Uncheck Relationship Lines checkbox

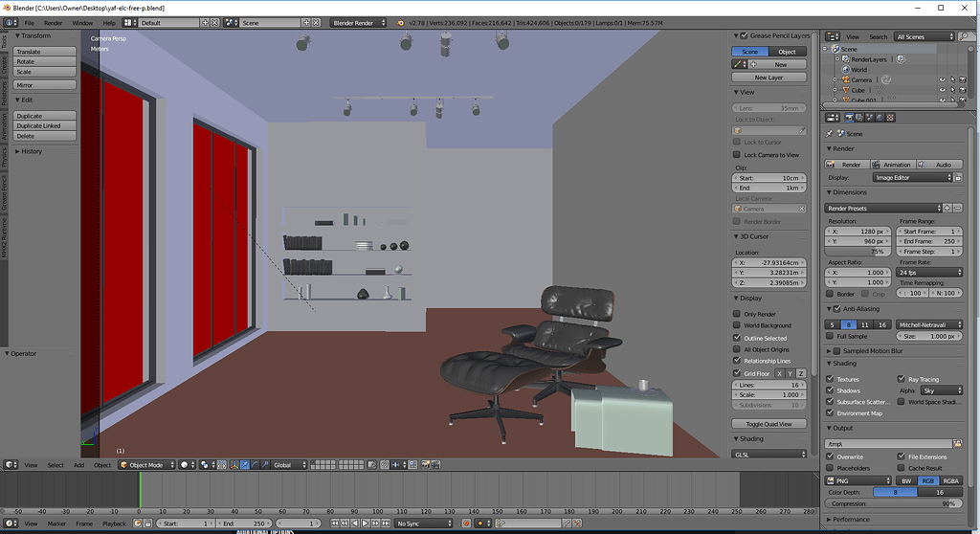click(737, 361)
